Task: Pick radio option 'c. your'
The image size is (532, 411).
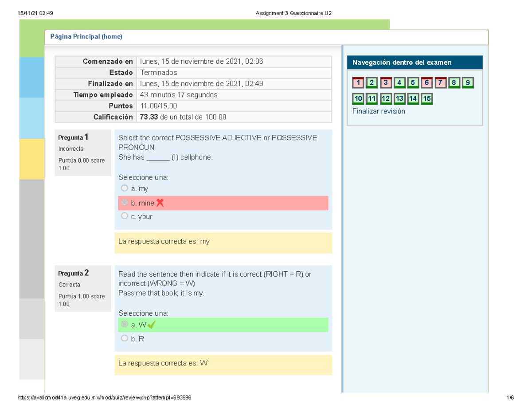Action: [x=125, y=216]
